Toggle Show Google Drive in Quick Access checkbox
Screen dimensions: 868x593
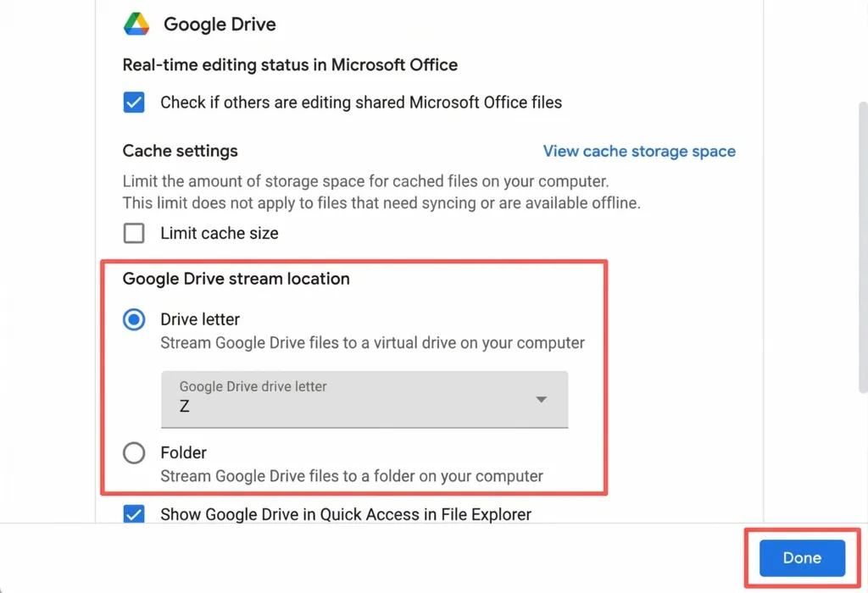[x=134, y=513]
